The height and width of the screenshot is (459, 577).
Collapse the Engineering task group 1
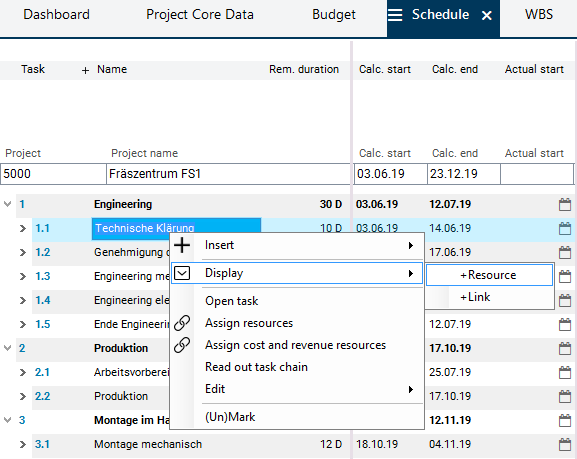(7, 204)
